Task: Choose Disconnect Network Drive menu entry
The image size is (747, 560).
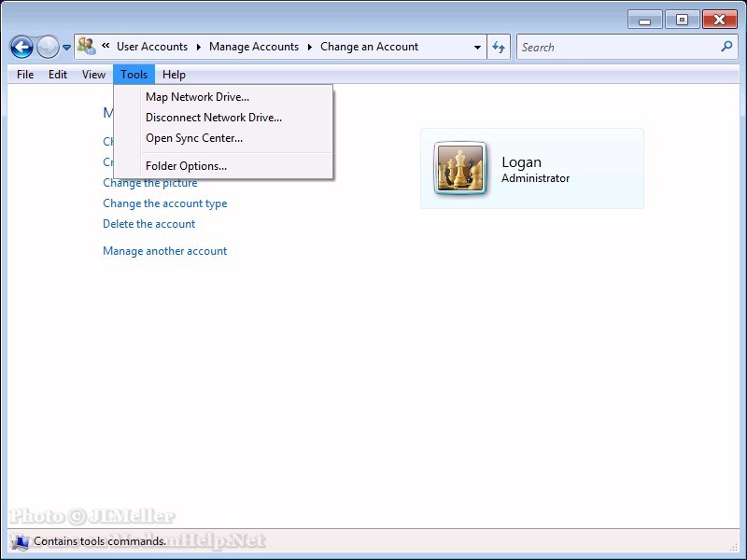Action: 213,118
